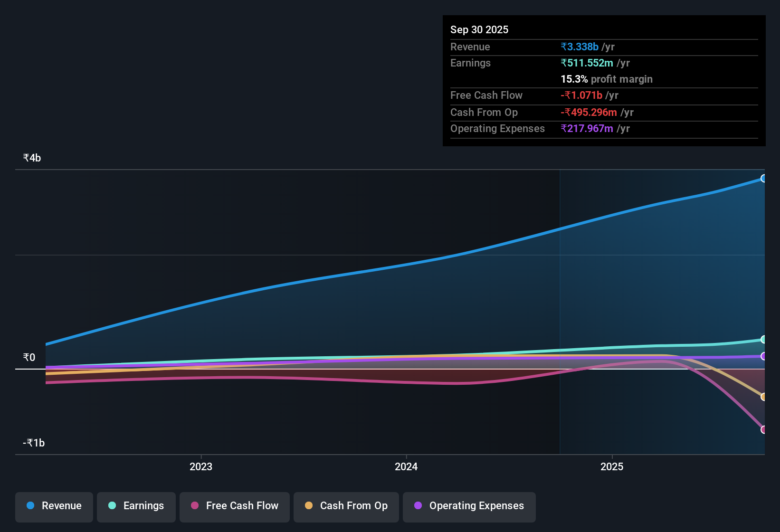Click the blue Revenue legend dot
Image resolution: width=780 pixels, height=532 pixels.
click(30, 505)
